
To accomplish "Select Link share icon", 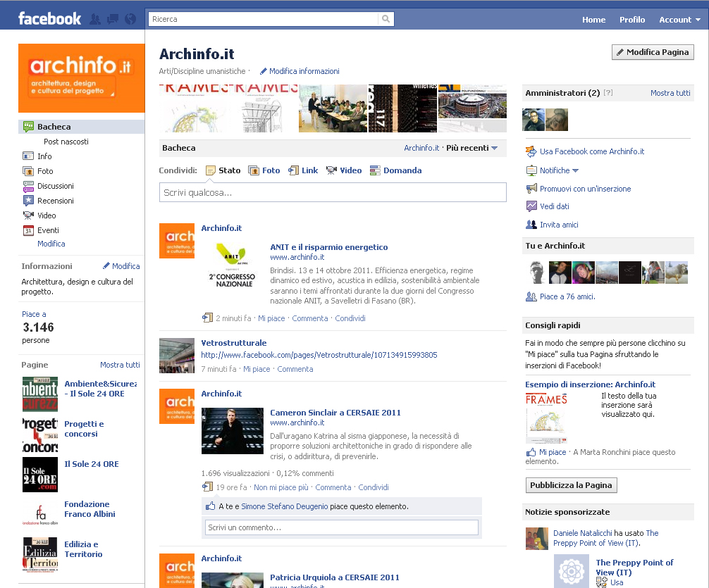I will pyautogui.click(x=293, y=170).
